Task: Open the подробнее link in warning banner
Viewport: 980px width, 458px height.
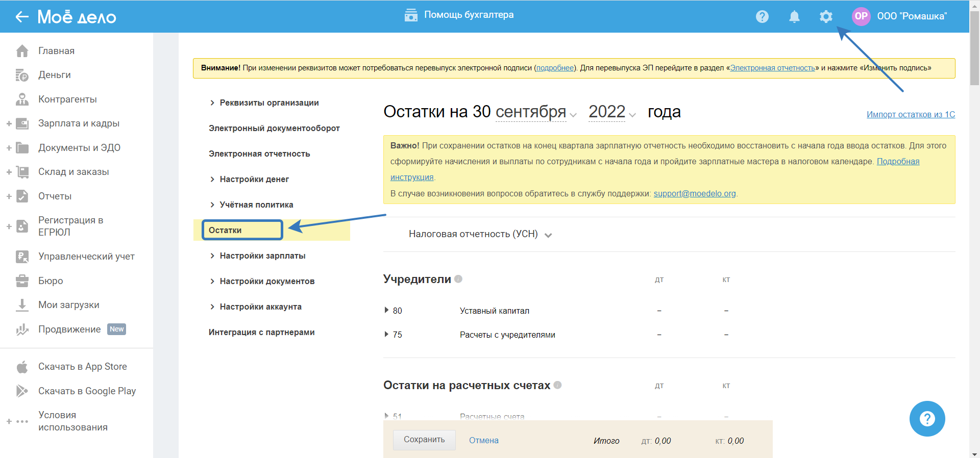Action: point(555,68)
